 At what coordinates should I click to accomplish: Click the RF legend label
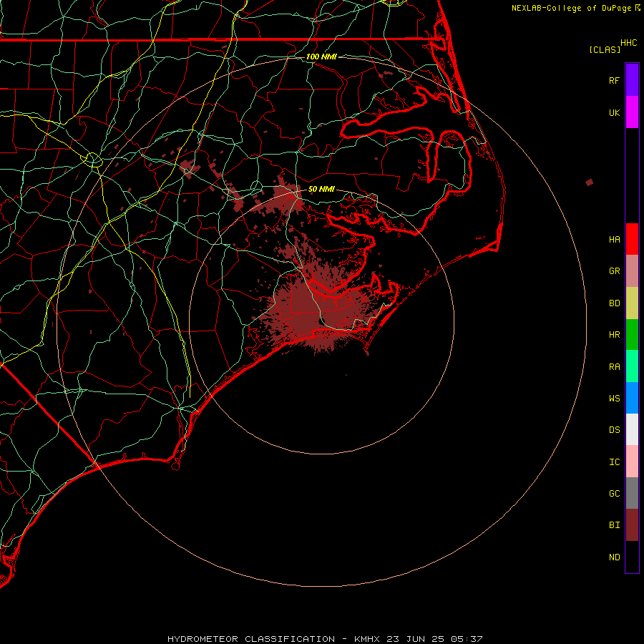coord(614,80)
